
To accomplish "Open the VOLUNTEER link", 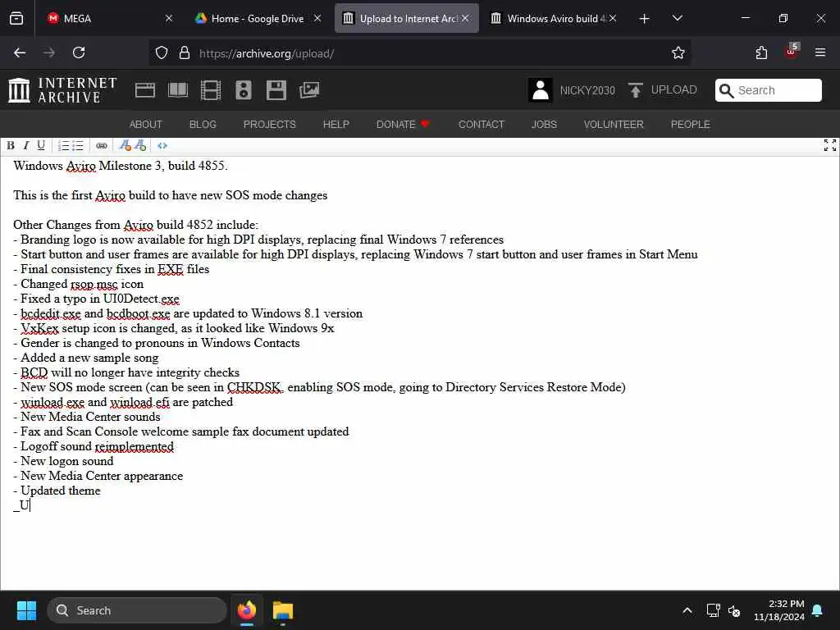I will click(x=614, y=125).
